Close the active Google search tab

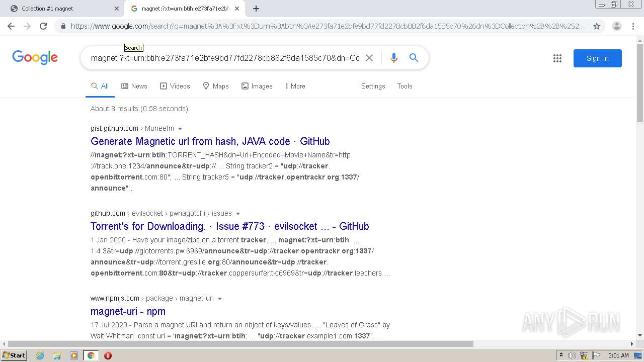tap(237, 9)
